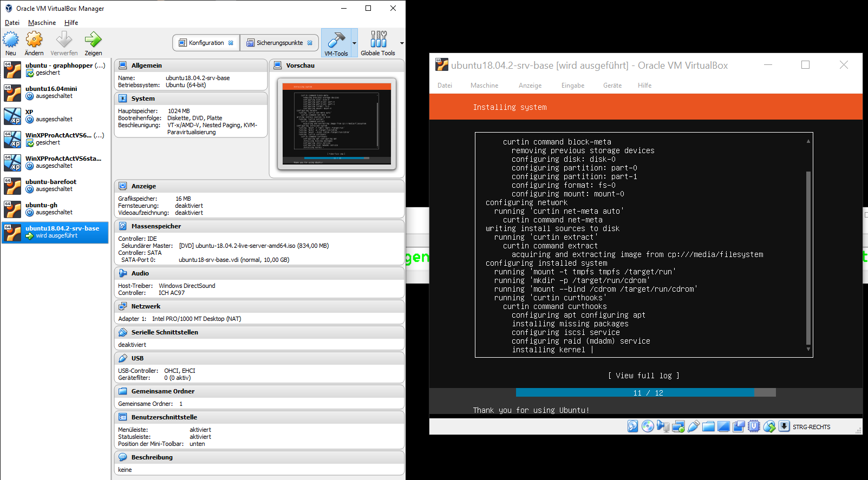Click the display status icon
The image size is (868, 480).
[x=723, y=426]
